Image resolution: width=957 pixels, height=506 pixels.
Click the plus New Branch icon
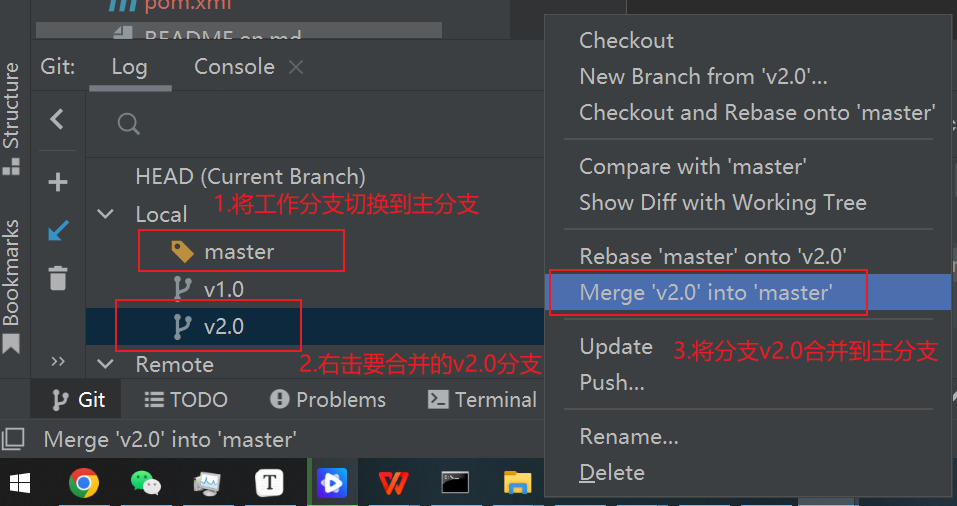pos(58,182)
